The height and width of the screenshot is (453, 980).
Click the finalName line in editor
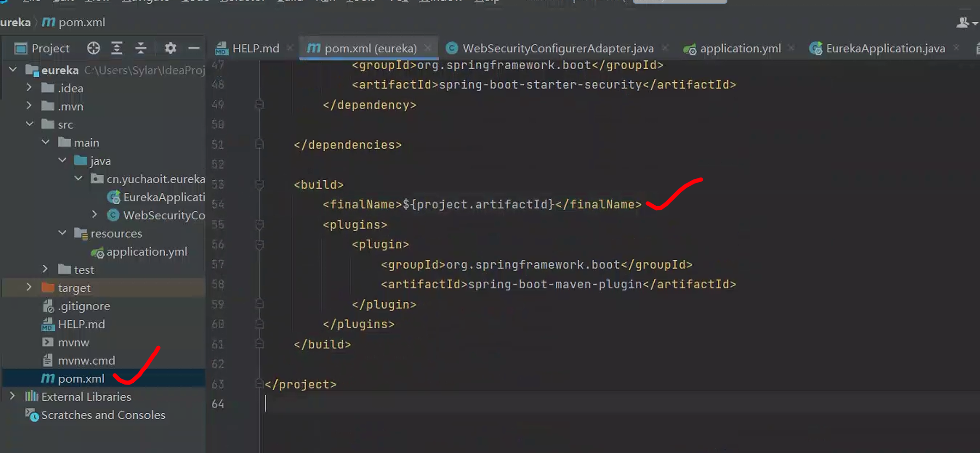click(x=481, y=204)
